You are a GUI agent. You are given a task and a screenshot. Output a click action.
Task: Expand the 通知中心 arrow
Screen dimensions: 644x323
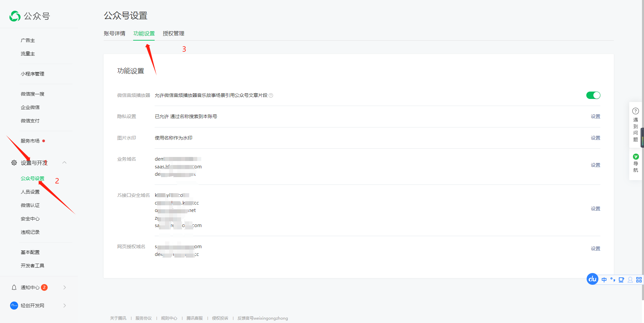(x=64, y=287)
